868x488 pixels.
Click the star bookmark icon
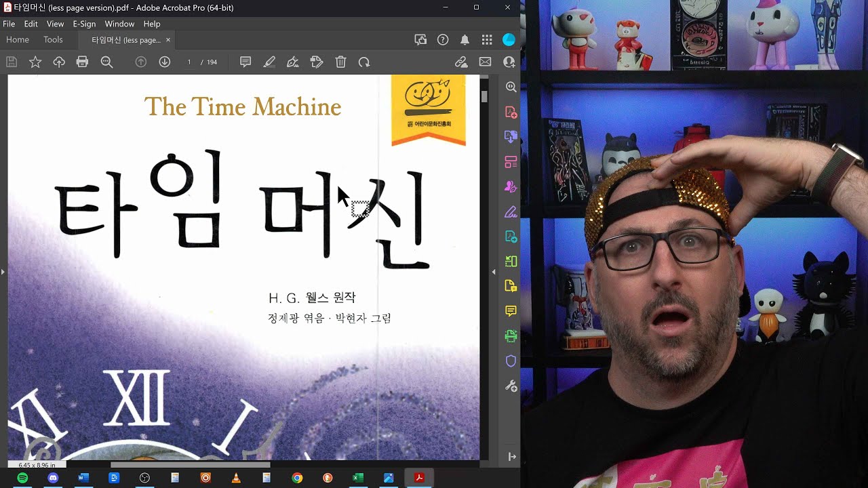click(35, 62)
